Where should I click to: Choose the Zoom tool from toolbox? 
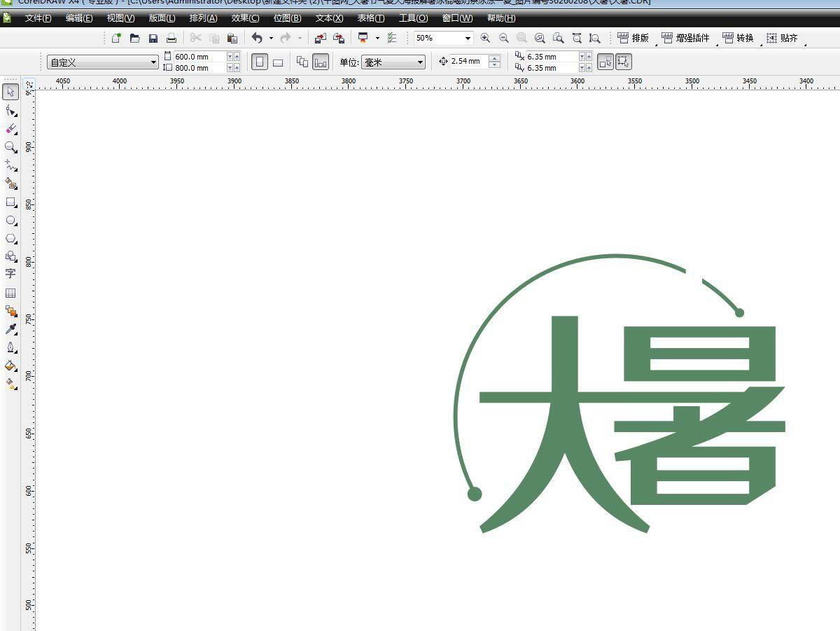coord(10,147)
